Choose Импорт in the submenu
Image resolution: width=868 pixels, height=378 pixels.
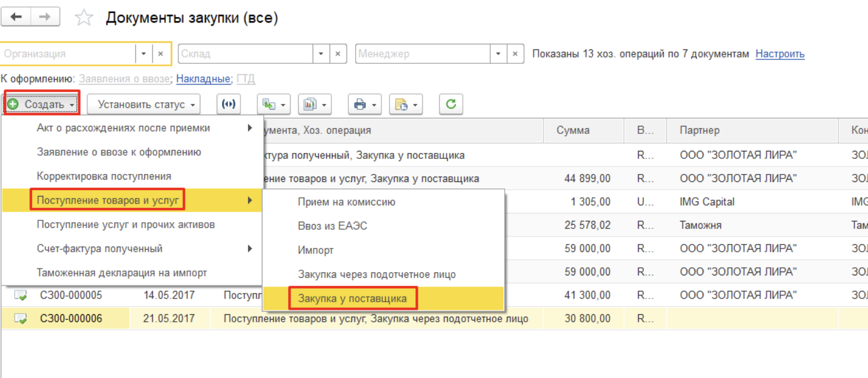pyautogui.click(x=316, y=250)
